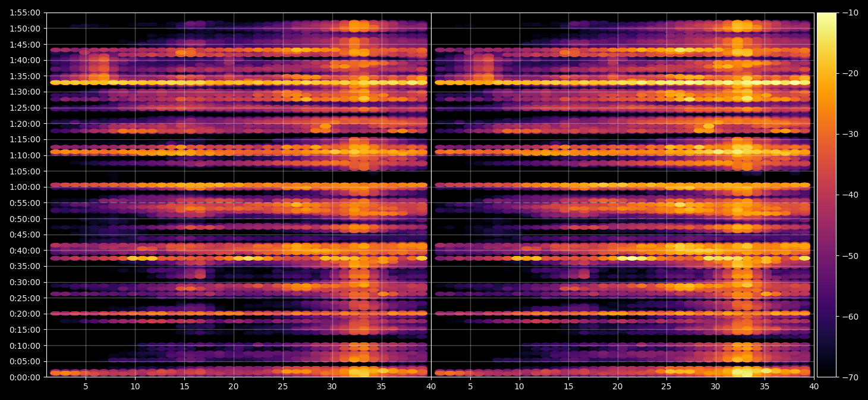Viewport: 868px width, 400px height.
Task: Click the left plot's x-axis label 10
Action: (135, 386)
